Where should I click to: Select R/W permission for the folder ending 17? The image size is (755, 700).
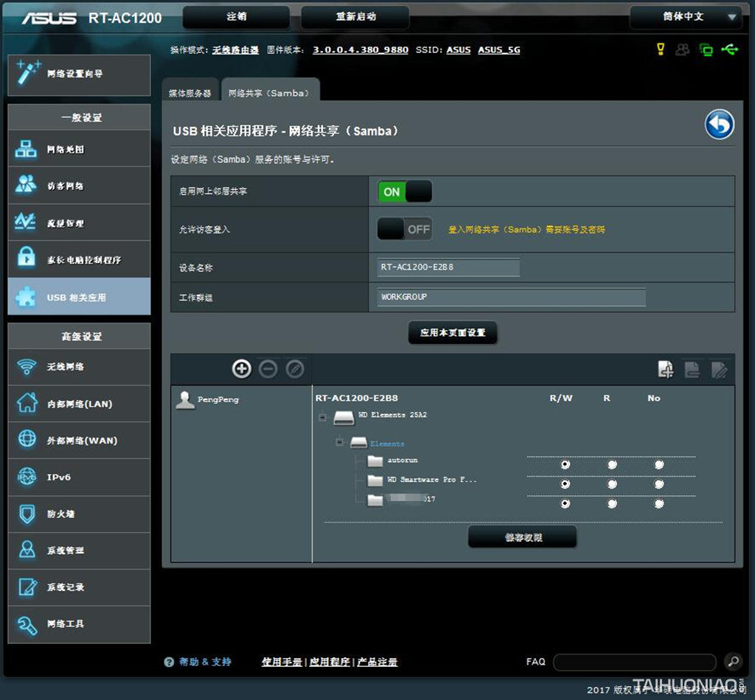(x=565, y=504)
